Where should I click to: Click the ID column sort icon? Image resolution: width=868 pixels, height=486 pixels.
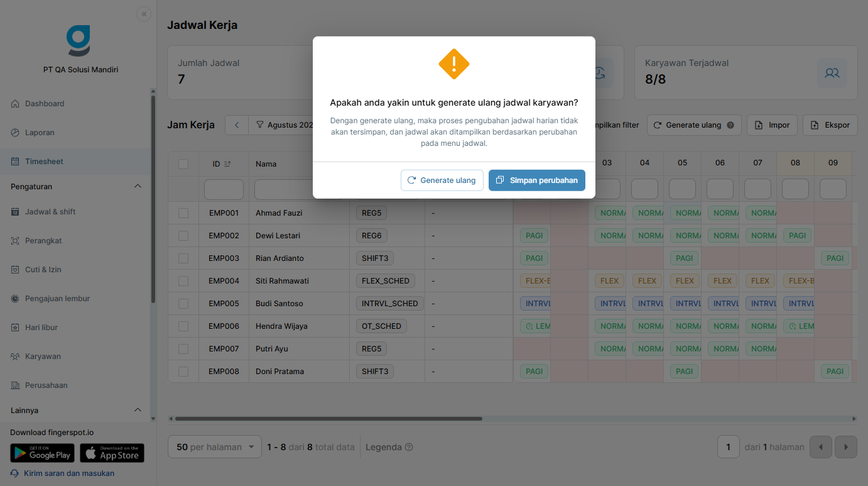coord(227,164)
